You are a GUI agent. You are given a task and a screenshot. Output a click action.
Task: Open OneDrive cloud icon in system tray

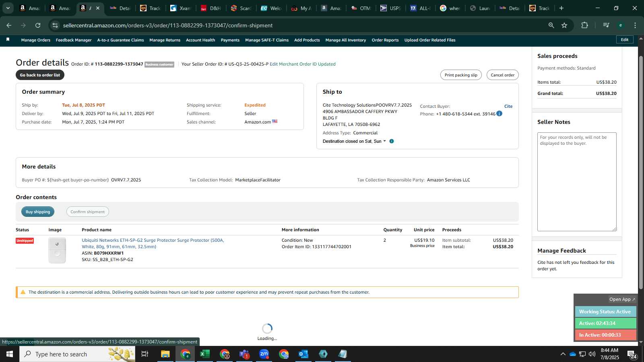(573, 354)
